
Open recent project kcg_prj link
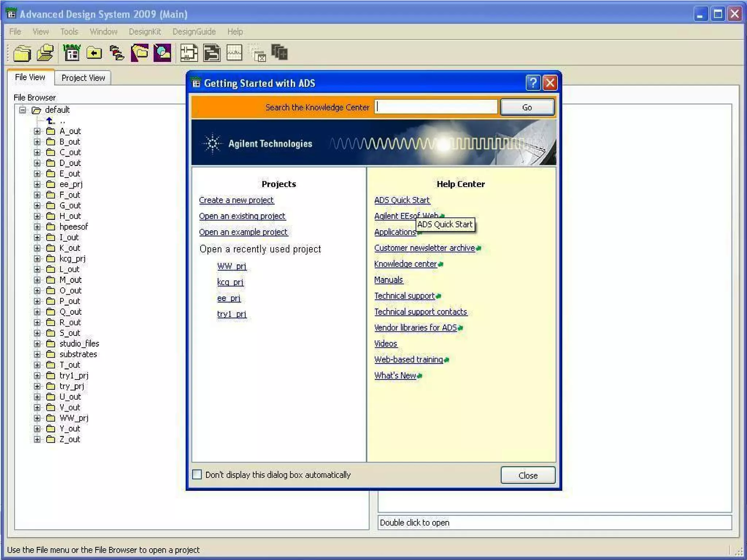pyautogui.click(x=230, y=282)
